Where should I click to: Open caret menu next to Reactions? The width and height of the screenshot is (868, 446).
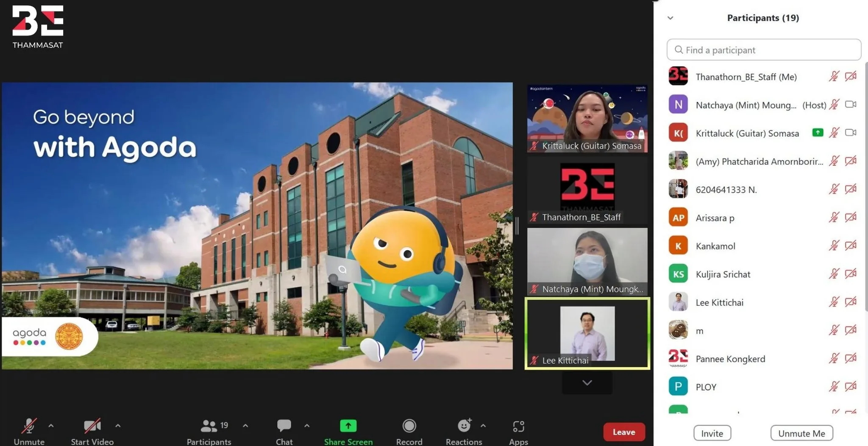[x=483, y=426]
